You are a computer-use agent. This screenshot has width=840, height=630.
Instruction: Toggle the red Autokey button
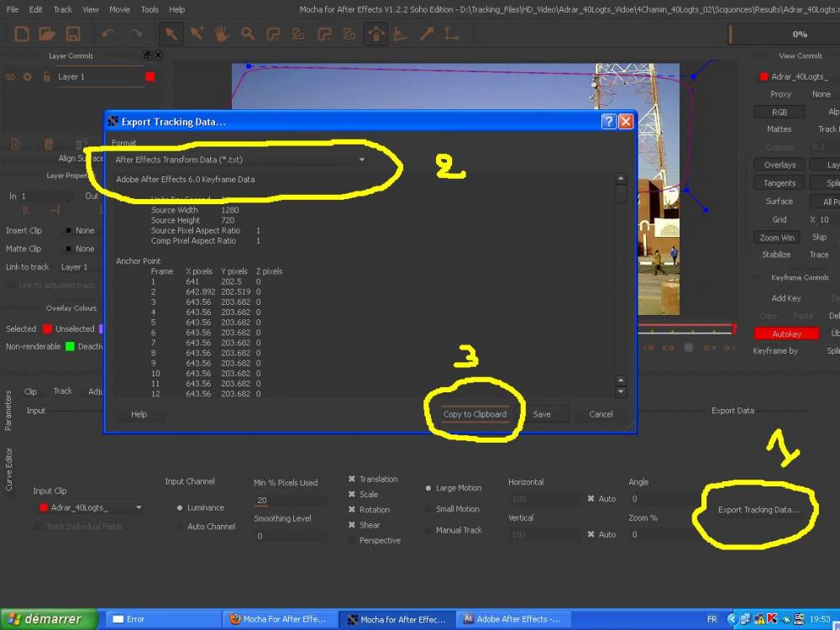tap(786, 333)
